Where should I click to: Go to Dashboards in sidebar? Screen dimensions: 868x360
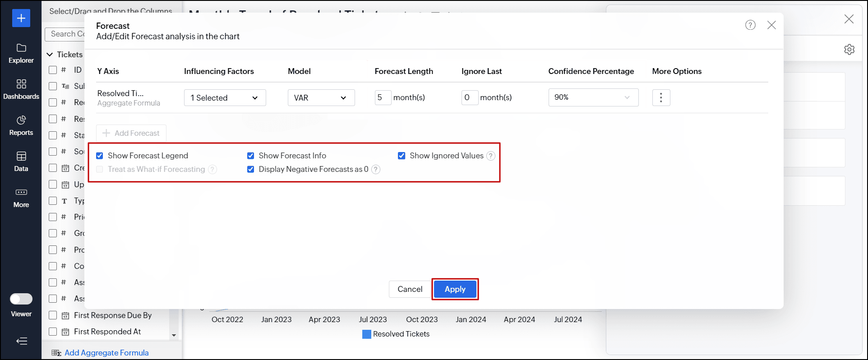click(x=21, y=84)
